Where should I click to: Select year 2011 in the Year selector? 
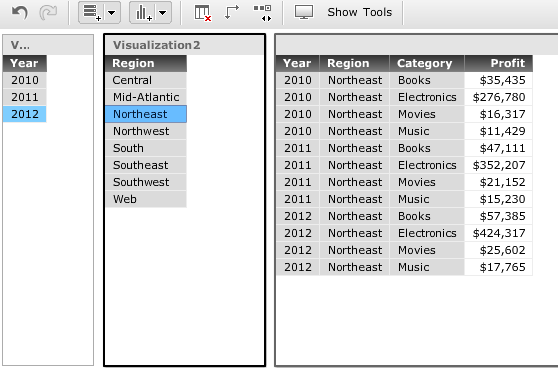[x=25, y=97]
